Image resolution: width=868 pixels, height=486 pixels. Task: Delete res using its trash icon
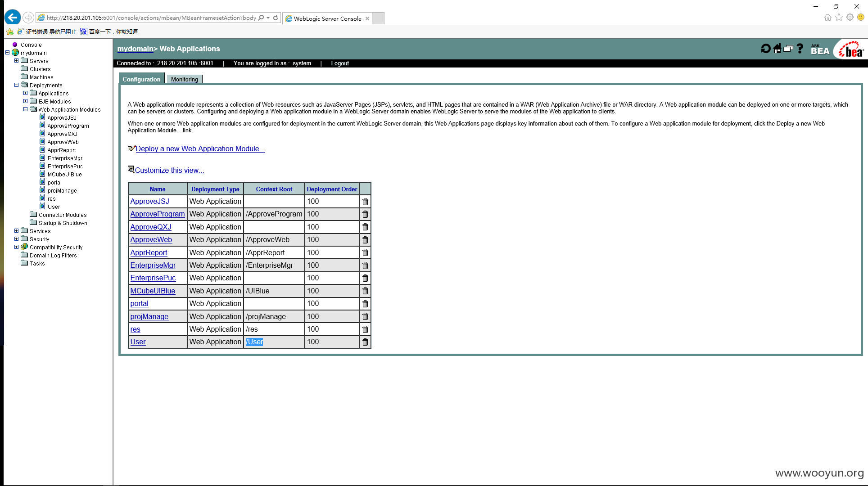pos(365,329)
